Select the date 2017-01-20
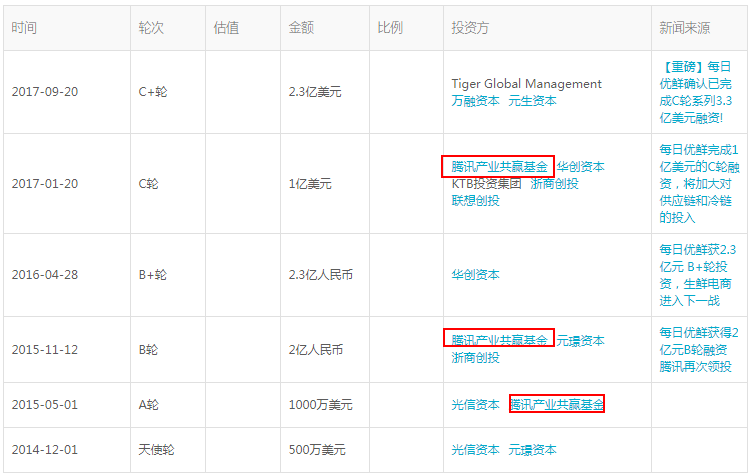This screenshot has height=476, width=751. click(45, 183)
